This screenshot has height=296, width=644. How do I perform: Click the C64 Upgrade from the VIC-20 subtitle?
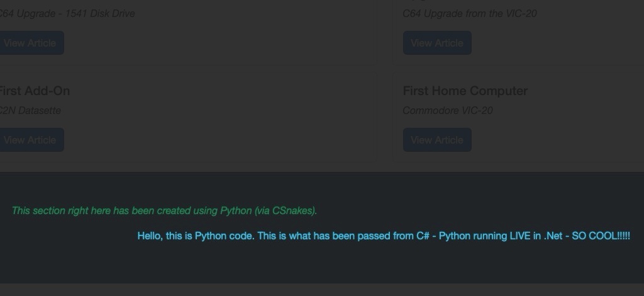(469, 14)
